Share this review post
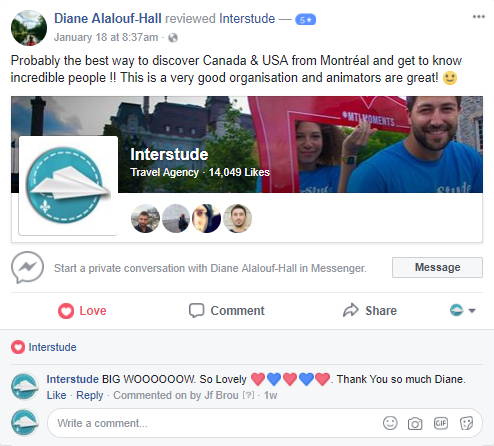This screenshot has width=494, height=446. tap(370, 311)
